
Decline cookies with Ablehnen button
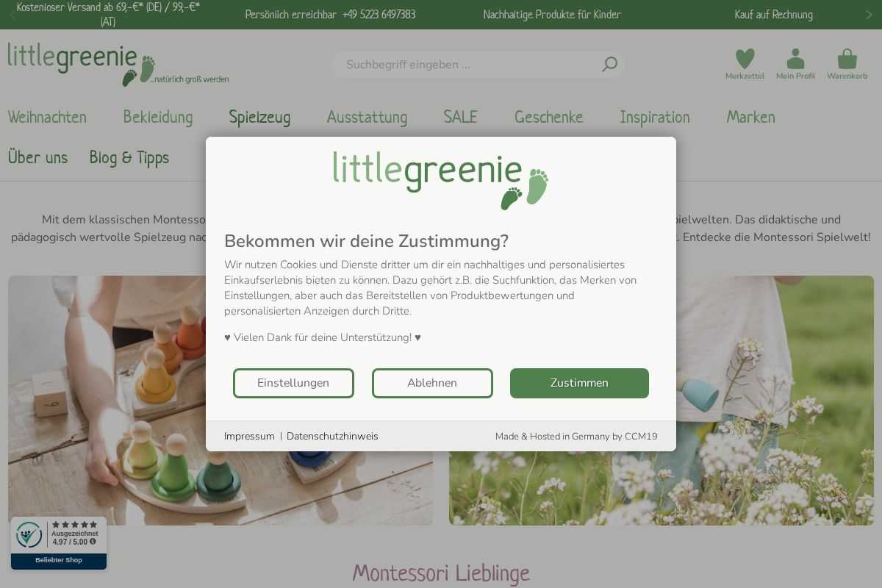432,383
